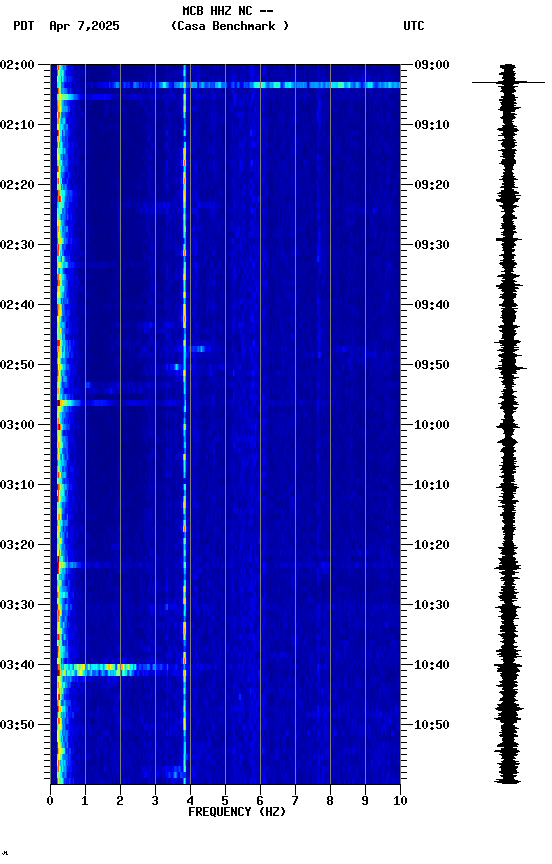This screenshot has height=864, width=552.
Task: Click the '03:10' PDT time label
Action: pyautogui.click(x=17, y=485)
